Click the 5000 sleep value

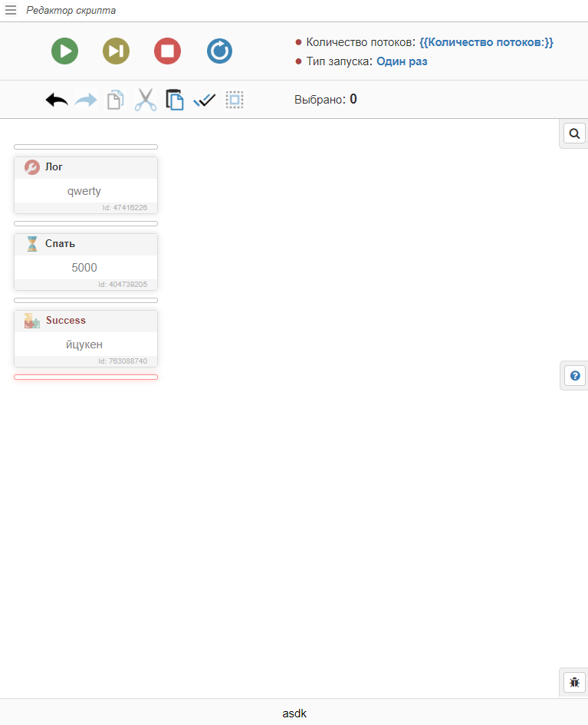click(84, 268)
